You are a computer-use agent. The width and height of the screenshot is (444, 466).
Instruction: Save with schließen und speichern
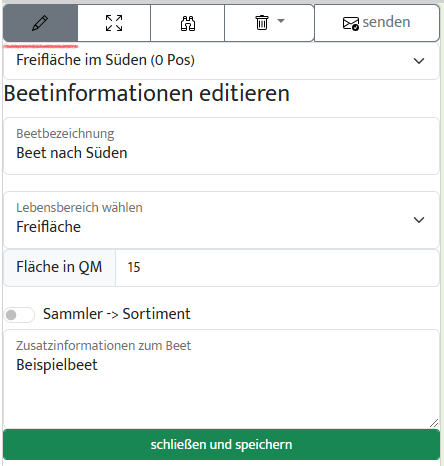tap(221, 445)
